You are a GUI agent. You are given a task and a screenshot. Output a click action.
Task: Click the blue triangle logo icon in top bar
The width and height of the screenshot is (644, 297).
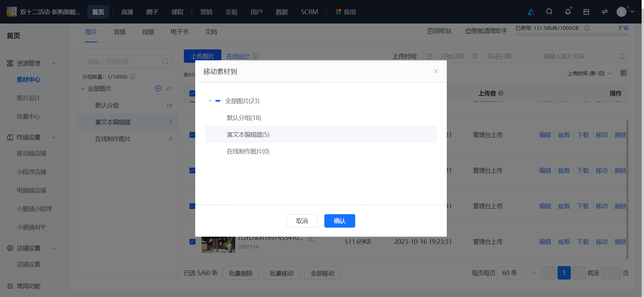tap(531, 12)
